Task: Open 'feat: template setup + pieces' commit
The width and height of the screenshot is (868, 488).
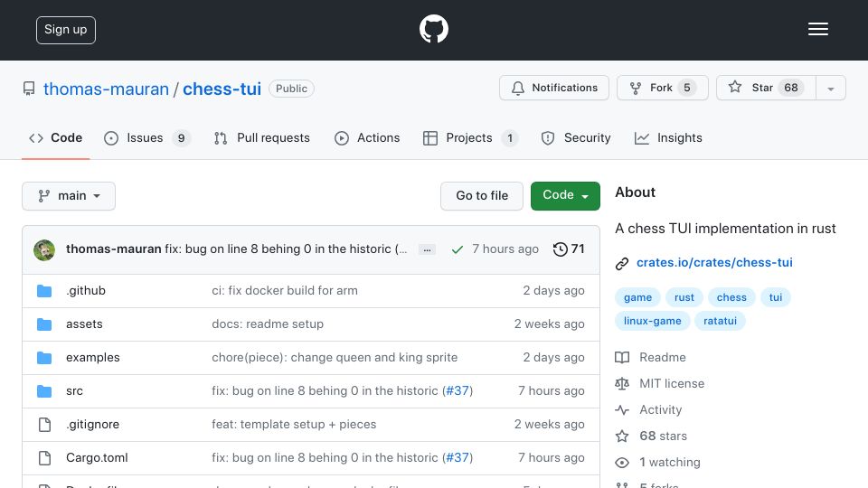Action: (x=294, y=425)
